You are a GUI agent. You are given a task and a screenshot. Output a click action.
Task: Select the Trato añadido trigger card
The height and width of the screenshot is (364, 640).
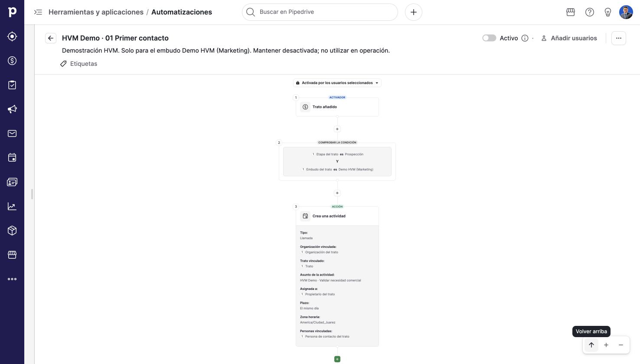(337, 107)
